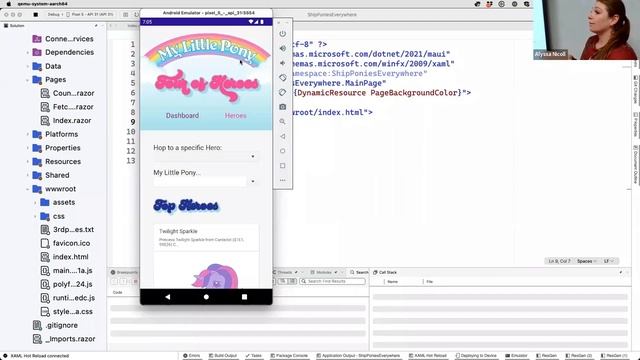Open the XAML Hot Reload pad
The height and width of the screenshot is (360, 640).
(x=428, y=356)
